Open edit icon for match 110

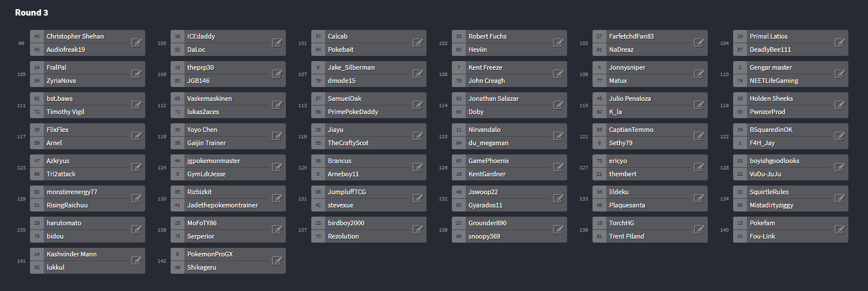(x=840, y=74)
